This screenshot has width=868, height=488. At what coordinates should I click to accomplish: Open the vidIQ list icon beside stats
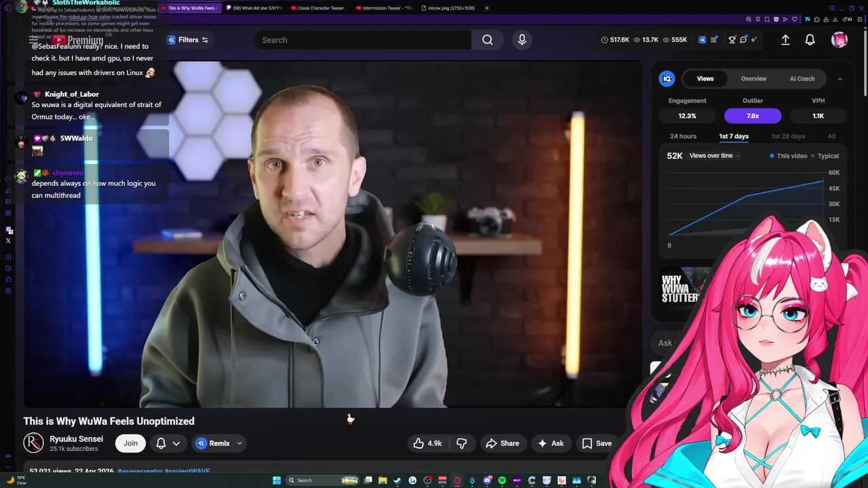(x=713, y=40)
